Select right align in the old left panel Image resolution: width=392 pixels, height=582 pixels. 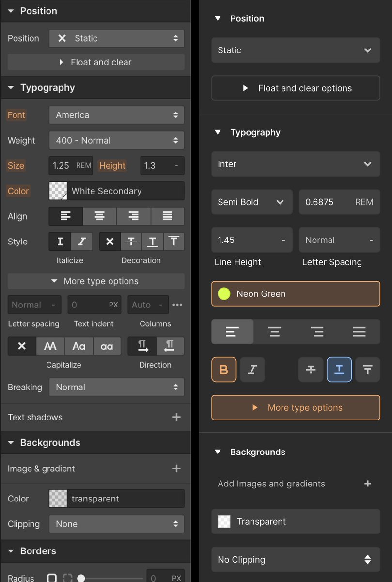coord(133,216)
